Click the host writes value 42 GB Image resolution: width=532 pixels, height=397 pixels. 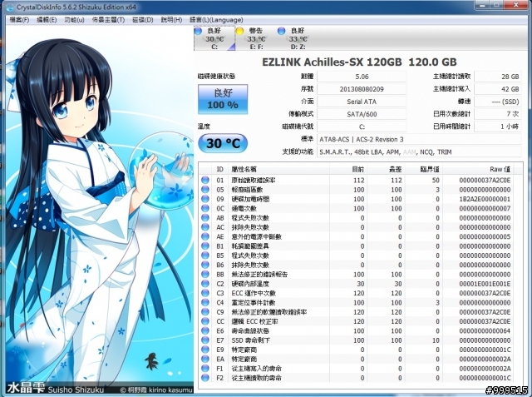pyautogui.click(x=497, y=89)
